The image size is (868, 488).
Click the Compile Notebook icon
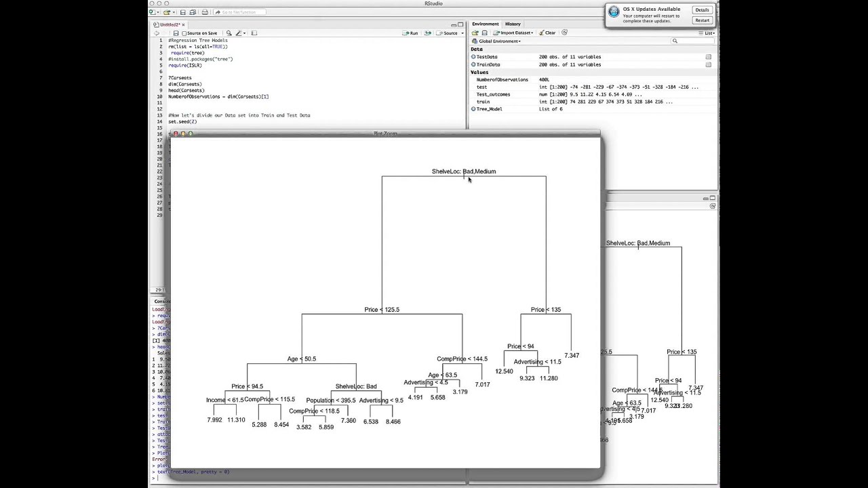(254, 33)
